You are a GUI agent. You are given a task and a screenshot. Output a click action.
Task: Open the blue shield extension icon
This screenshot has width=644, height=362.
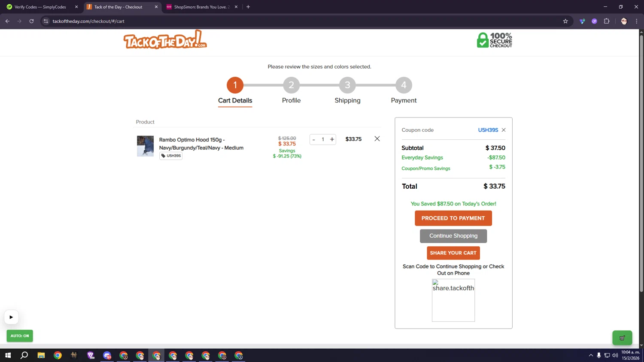click(x=582, y=21)
